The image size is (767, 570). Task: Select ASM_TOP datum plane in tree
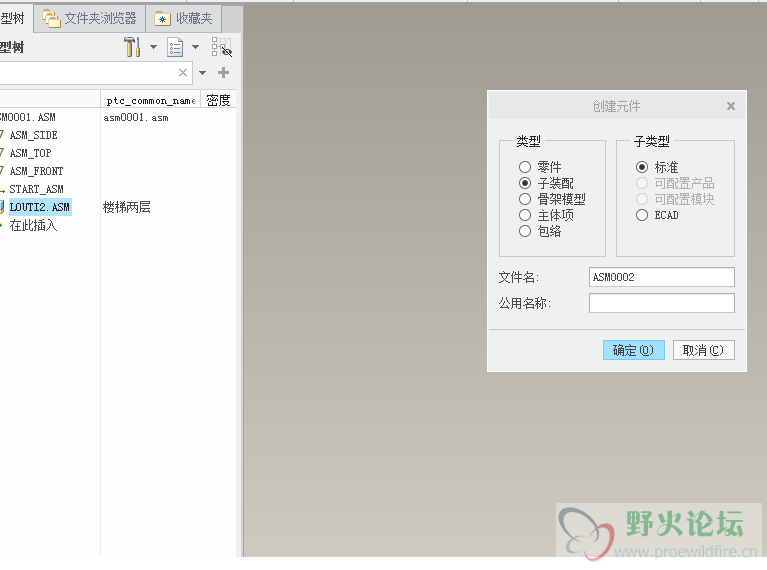tap(30, 153)
